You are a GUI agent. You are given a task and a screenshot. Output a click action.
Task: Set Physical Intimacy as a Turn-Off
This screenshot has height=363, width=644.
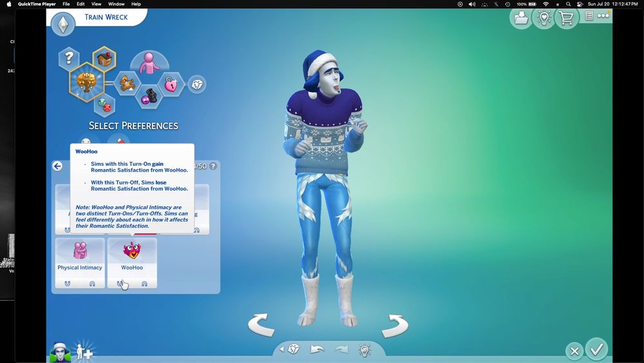(92, 283)
